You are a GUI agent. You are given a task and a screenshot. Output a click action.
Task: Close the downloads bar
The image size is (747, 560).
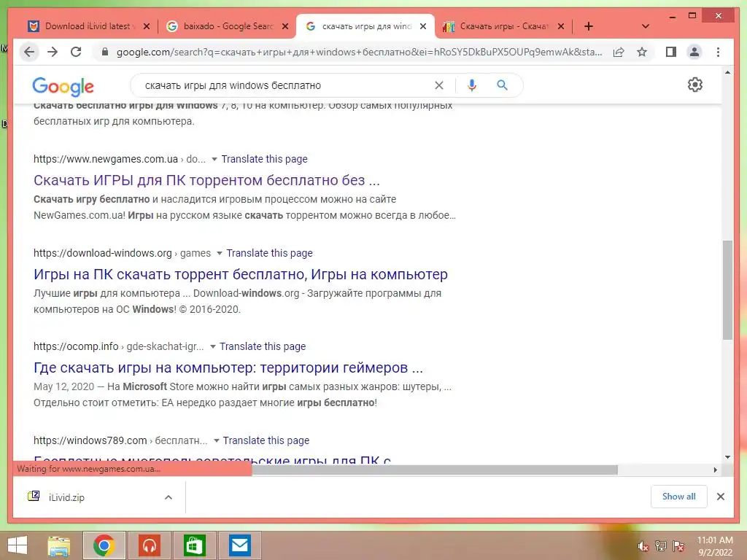pyautogui.click(x=720, y=497)
